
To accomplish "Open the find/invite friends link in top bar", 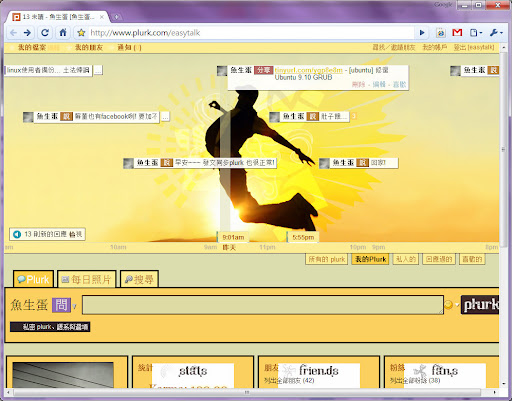I will coord(394,47).
